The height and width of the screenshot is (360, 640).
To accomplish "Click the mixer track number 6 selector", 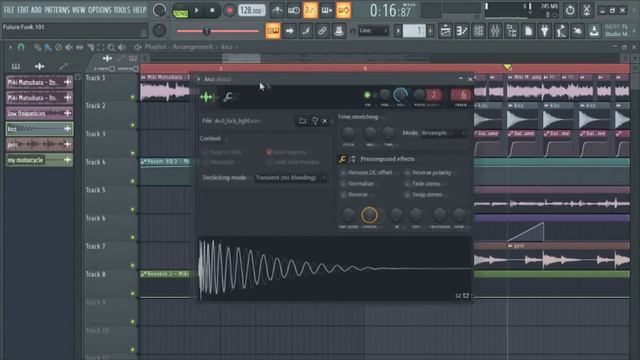I will 462,95.
